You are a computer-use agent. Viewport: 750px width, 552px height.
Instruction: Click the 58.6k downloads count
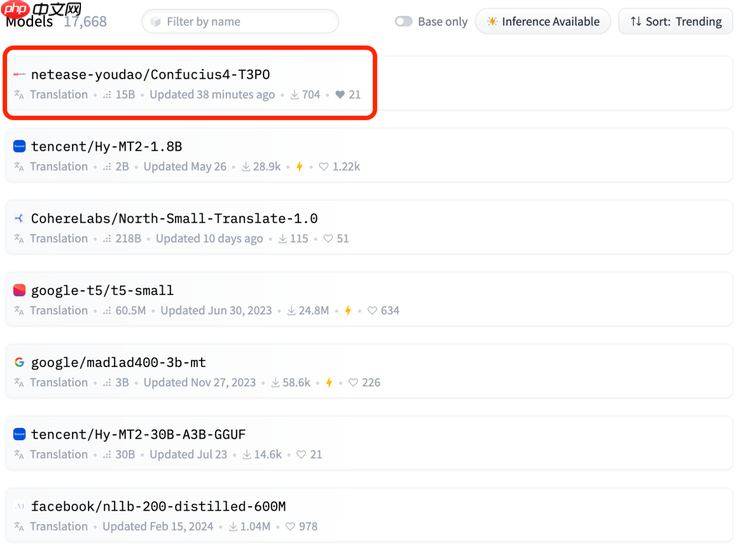297,382
